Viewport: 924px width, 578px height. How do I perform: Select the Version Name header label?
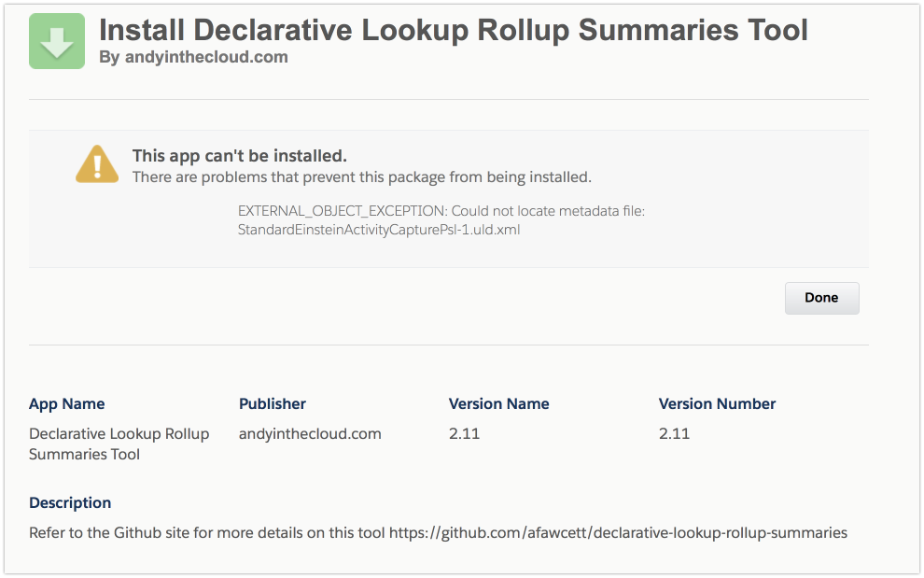498,403
